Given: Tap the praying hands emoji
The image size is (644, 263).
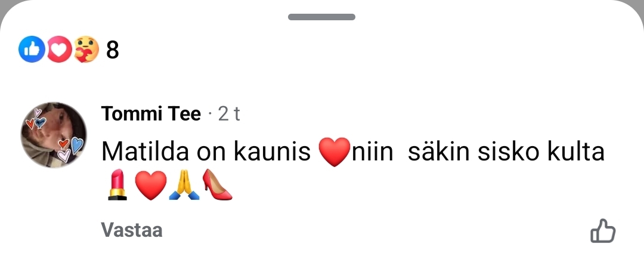Looking at the screenshot, I should click(x=184, y=185).
